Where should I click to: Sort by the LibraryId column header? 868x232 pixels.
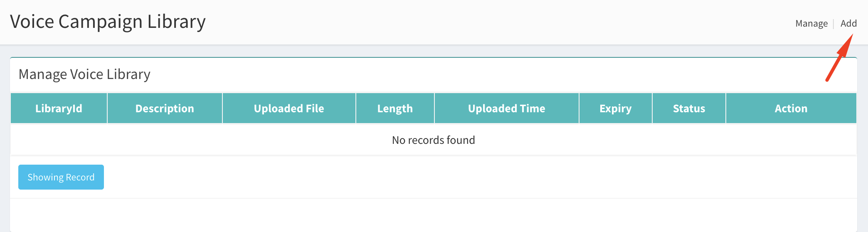point(59,109)
